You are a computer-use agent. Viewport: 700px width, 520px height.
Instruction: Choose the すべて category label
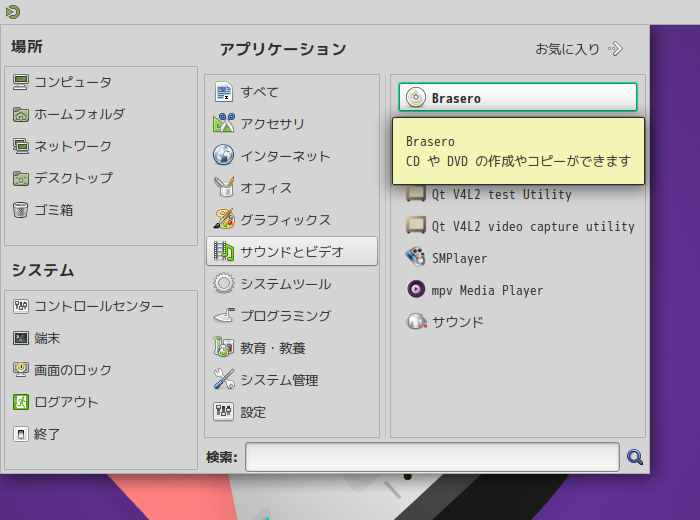click(x=259, y=92)
